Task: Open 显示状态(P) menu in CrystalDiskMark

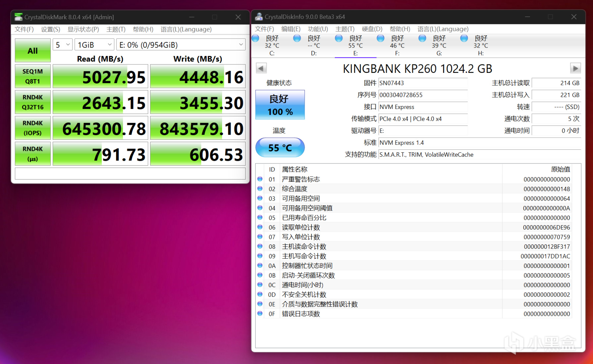Action: click(x=83, y=29)
